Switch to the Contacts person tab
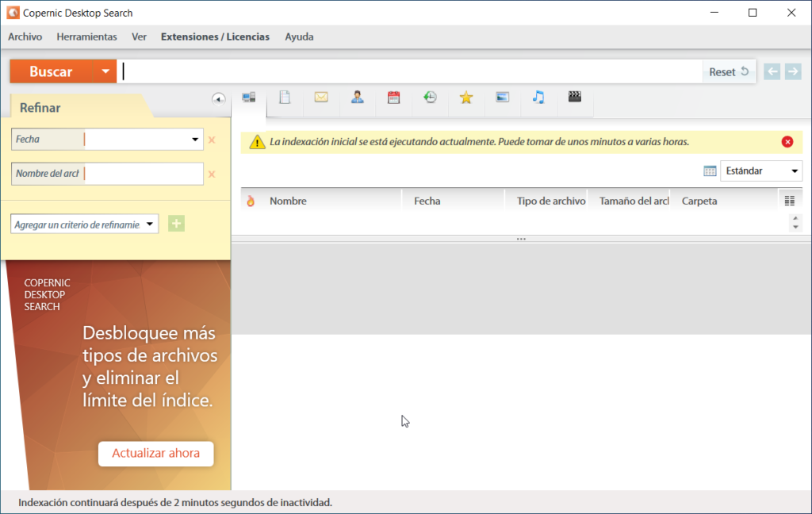This screenshot has width=812, height=514. [x=358, y=97]
